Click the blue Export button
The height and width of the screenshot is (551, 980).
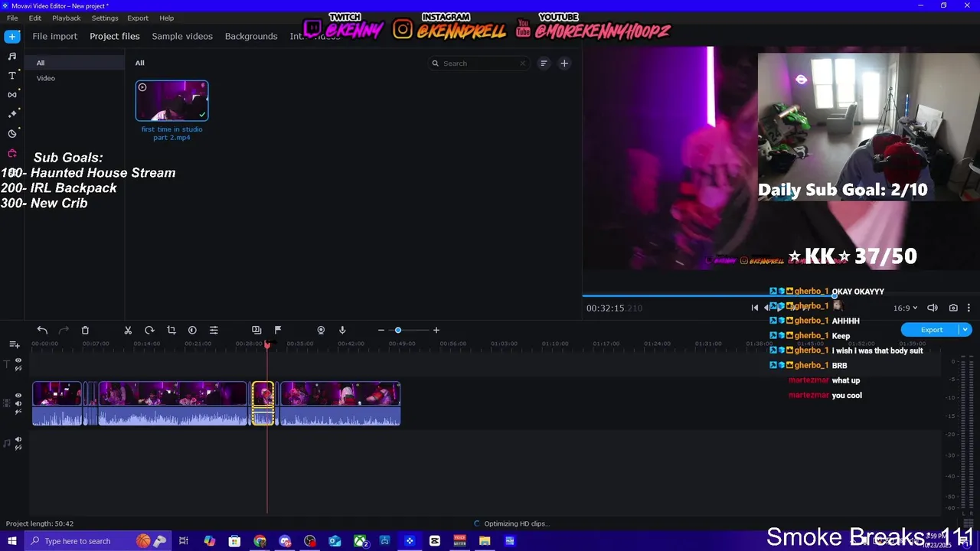pos(931,330)
